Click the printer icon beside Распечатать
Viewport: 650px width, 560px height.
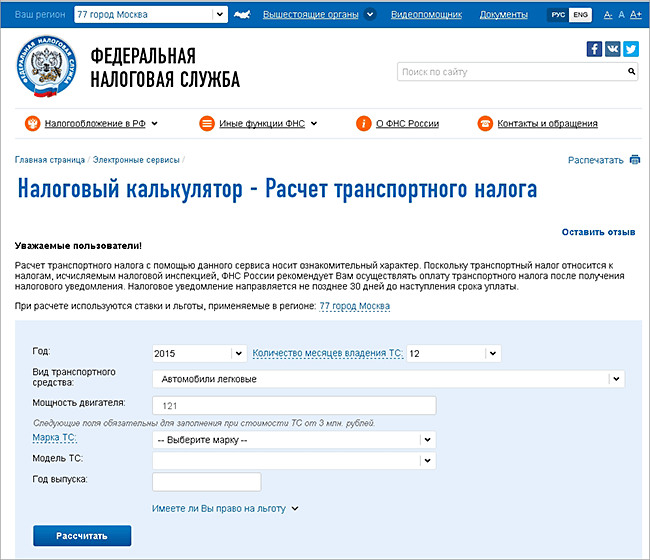[x=634, y=160]
